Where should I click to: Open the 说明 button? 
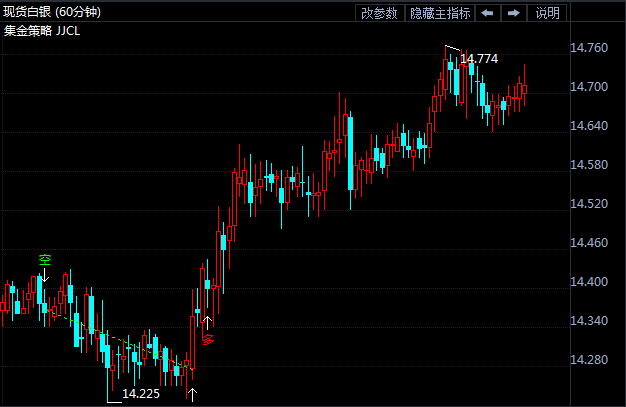(x=547, y=13)
